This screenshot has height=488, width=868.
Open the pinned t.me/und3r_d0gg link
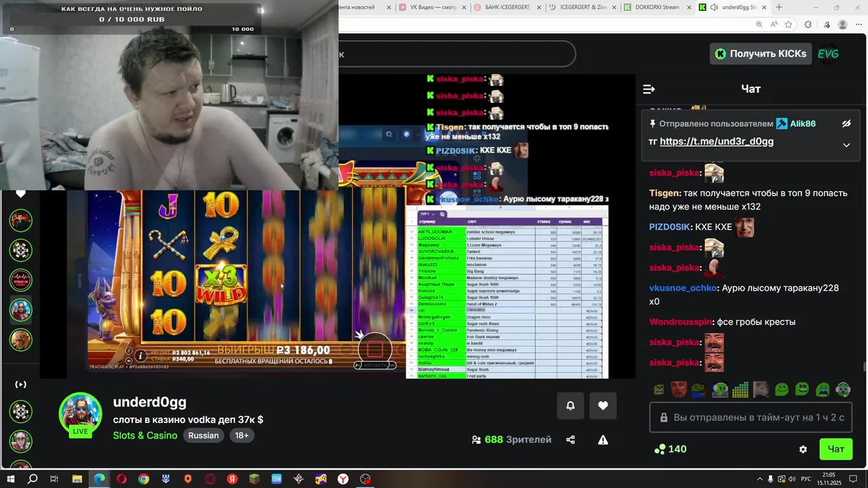pyautogui.click(x=716, y=142)
